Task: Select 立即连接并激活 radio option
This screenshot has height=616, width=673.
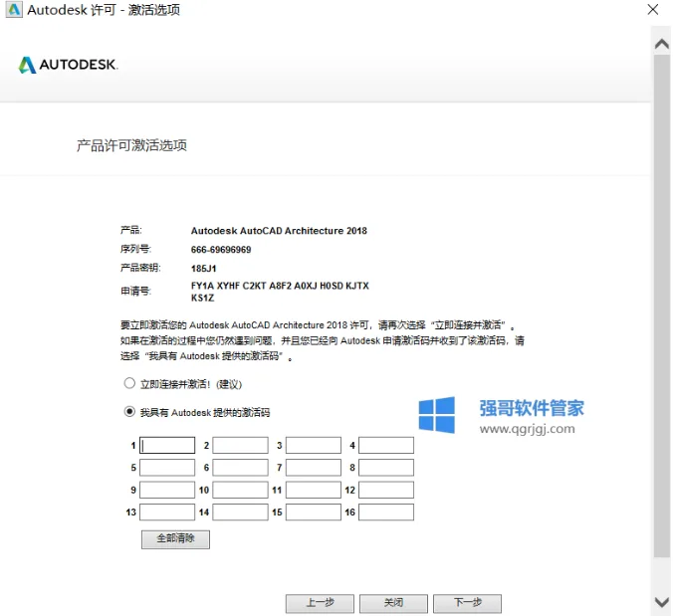Action: point(129,383)
